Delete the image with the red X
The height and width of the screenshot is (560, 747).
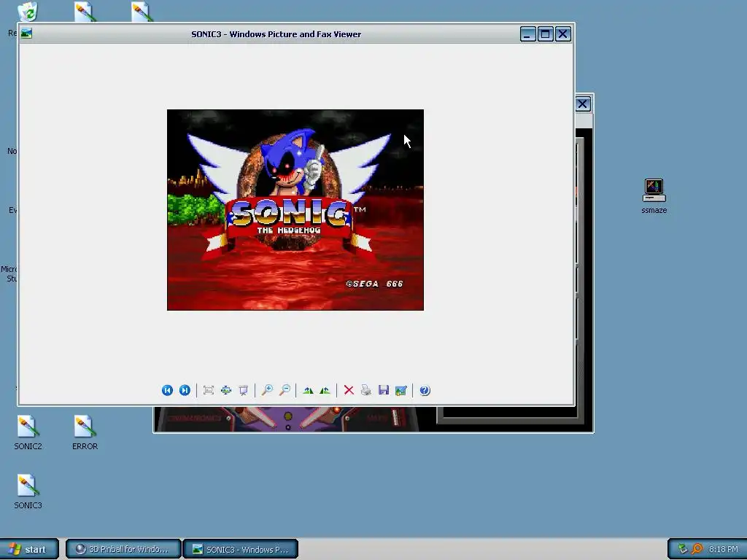[349, 391]
